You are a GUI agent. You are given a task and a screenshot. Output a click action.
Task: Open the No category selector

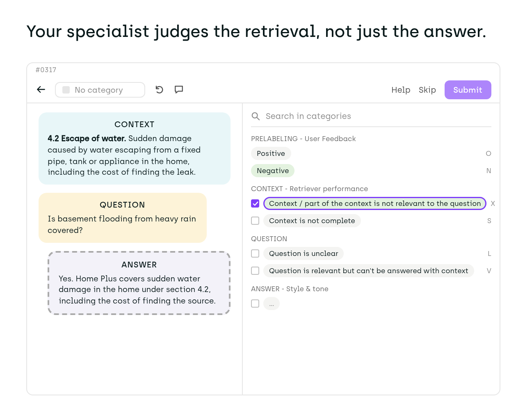[100, 90]
